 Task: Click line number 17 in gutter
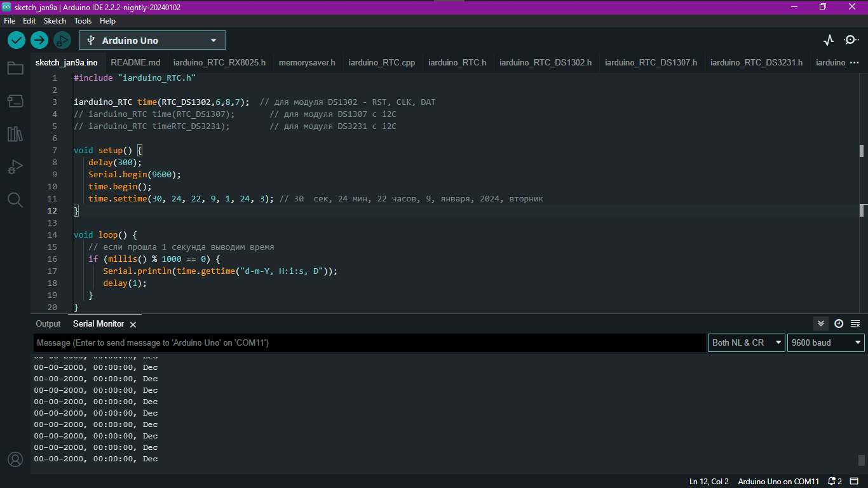pos(52,271)
